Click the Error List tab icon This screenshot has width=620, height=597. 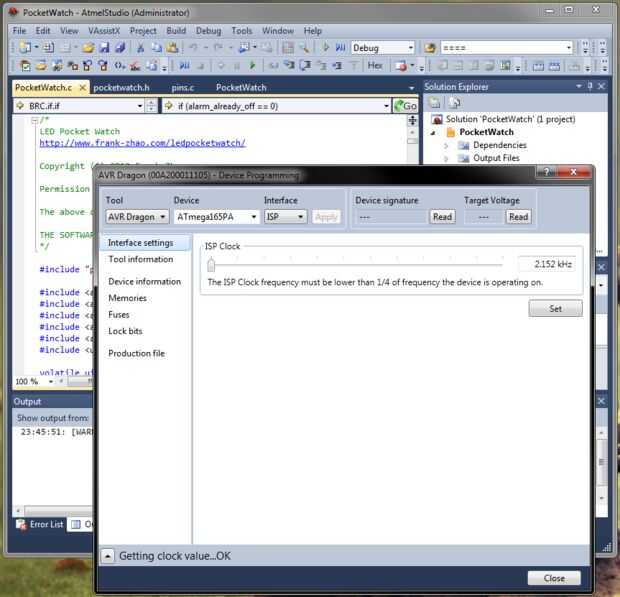21,524
